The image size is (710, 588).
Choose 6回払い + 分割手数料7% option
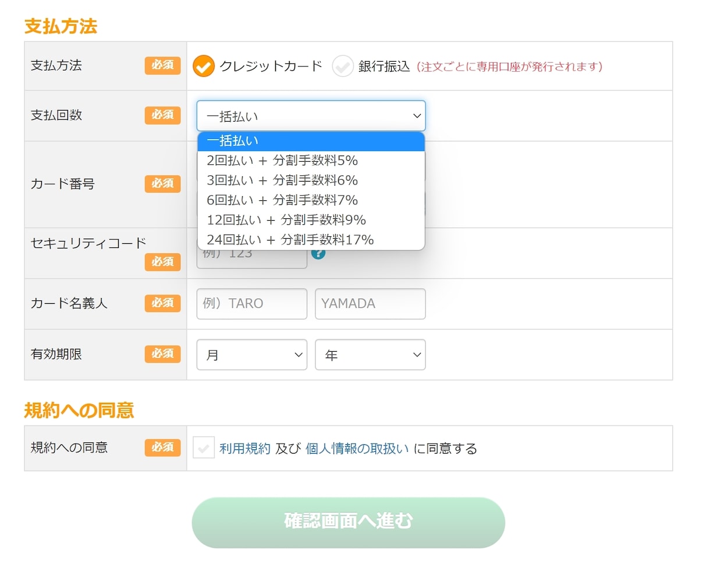tap(311, 200)
